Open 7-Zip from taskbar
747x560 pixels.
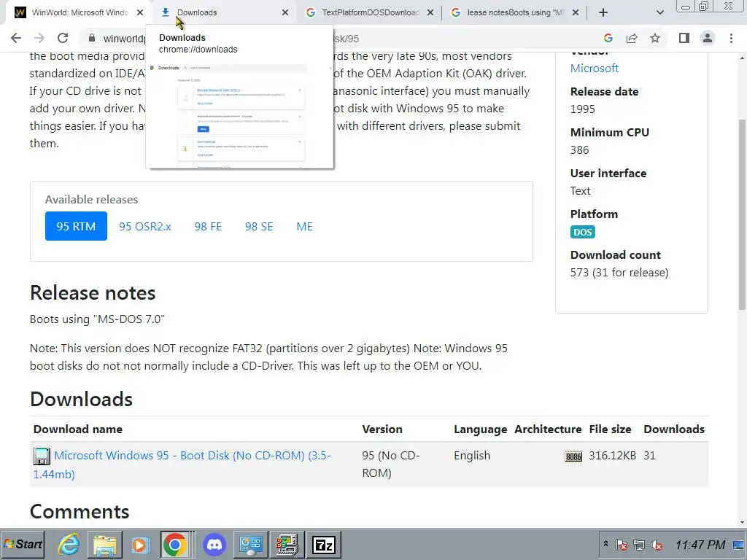coord(323,544)
